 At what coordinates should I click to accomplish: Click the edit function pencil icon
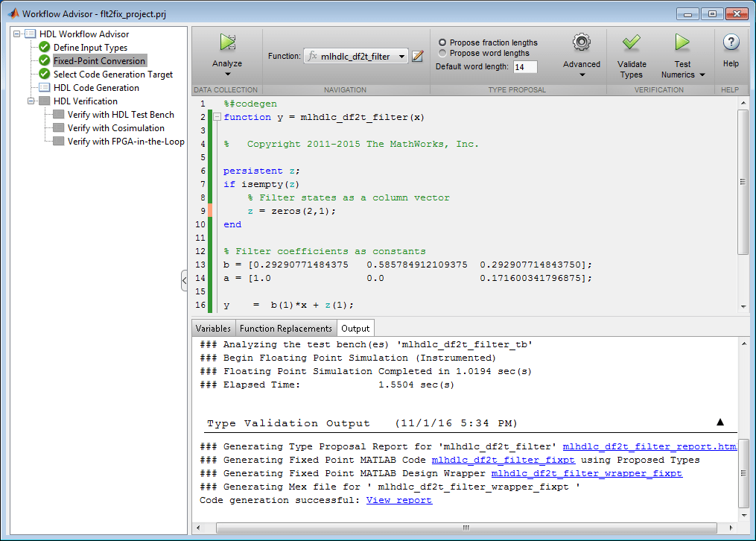[x=418, y=56]
